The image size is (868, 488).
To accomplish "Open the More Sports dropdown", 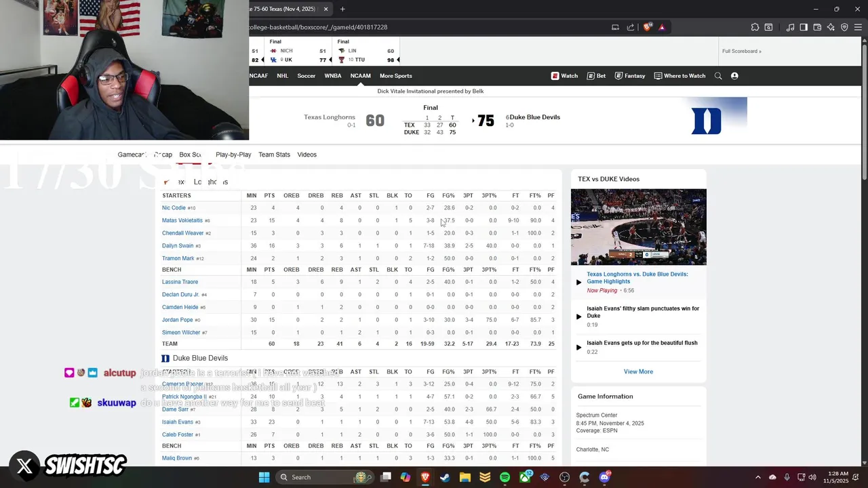I will pos(395,76).
